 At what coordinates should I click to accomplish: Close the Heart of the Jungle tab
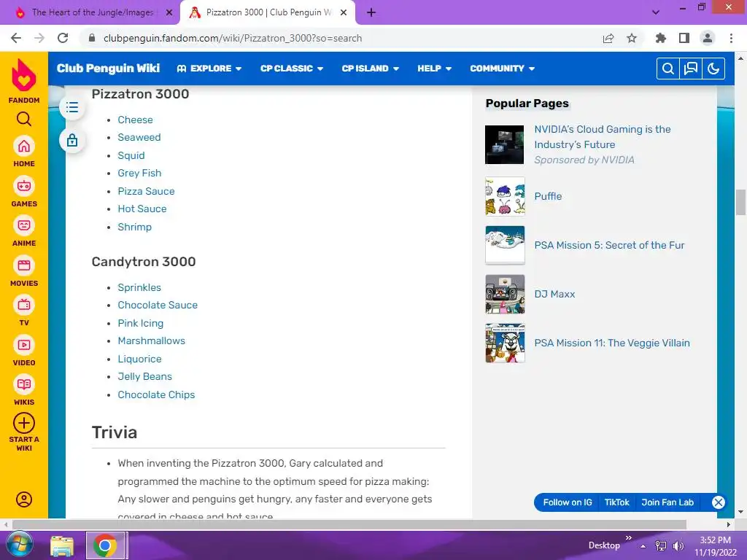click(x=169, y=13)
